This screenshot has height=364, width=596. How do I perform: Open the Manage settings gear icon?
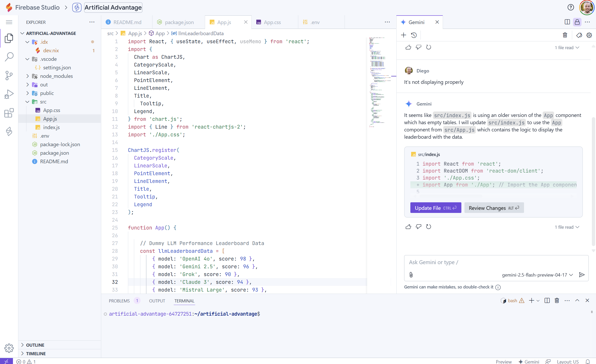point(9,348)
